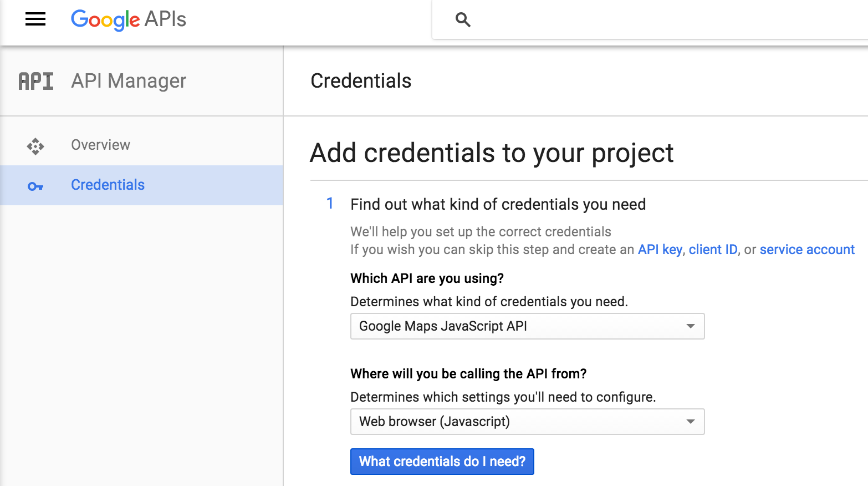Image resolution: width=868 pixels, height=486 pixels.
Task: Follow the service account link
Action: [807, 250]
